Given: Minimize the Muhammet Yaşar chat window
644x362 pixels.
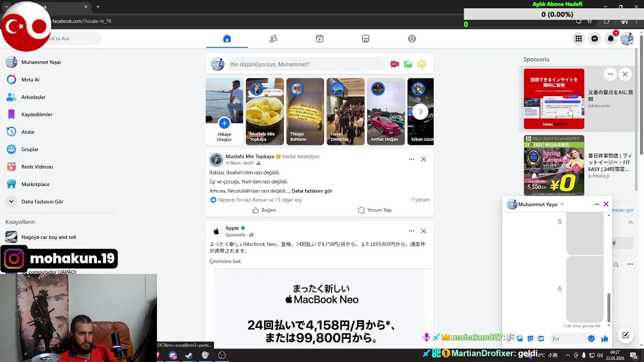Looking at the screenshot, I should (597, 204).
